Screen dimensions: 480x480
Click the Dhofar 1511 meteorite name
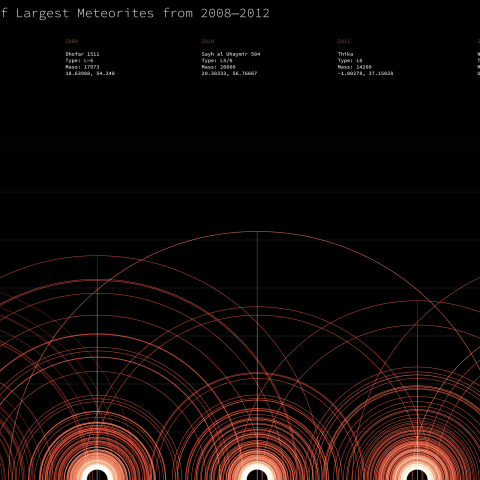point(82,54)
